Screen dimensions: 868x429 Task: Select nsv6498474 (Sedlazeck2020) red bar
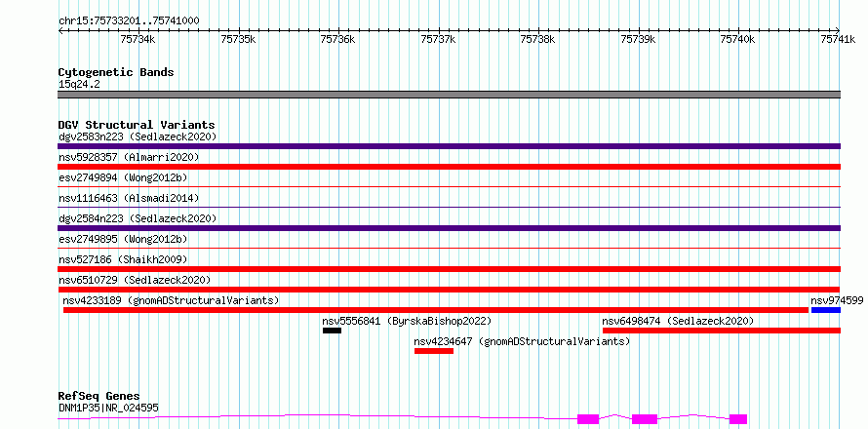pyautogui.click(x=722, y=331)
